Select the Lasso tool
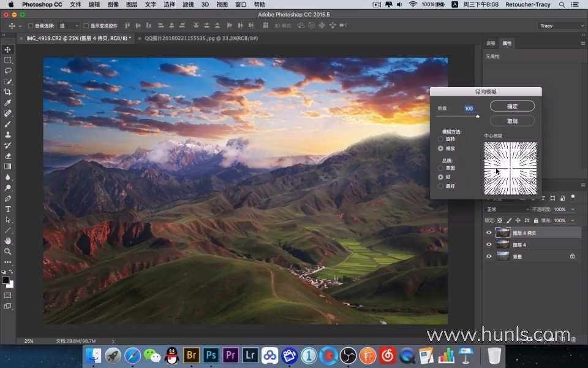Screen dimensions: 588x368 [8, 71]
